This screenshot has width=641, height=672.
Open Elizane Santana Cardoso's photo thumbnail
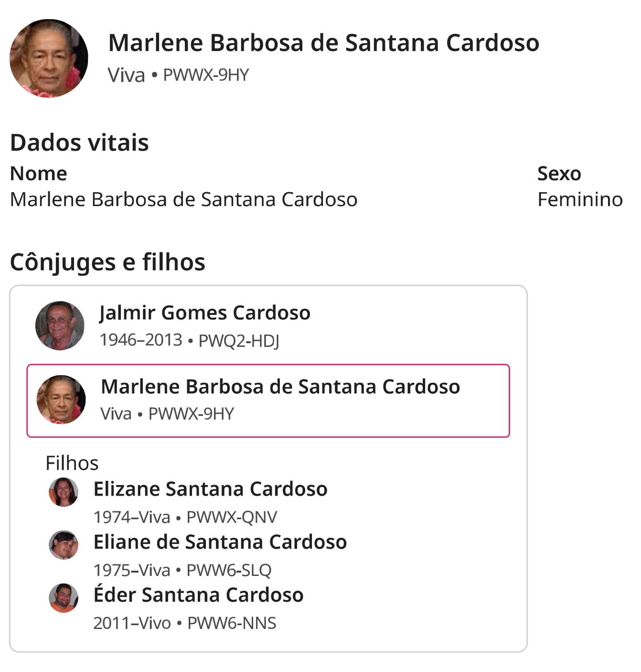click(x=64, y=492)
